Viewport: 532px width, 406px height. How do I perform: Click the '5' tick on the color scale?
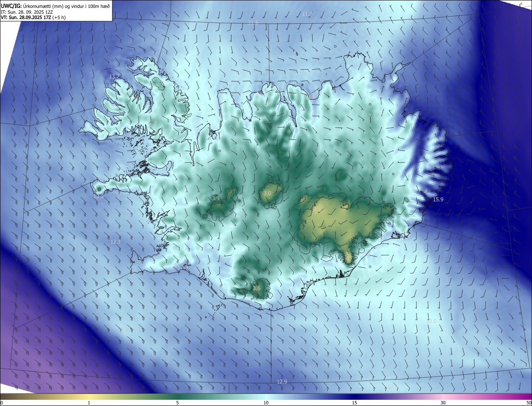coord(177,403)
